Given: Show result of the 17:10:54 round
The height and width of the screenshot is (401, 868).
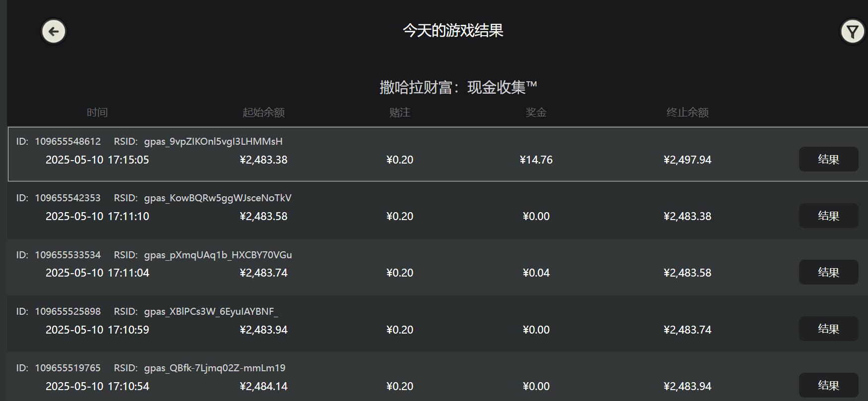Looking at the screenshot, I should point(828,385).
